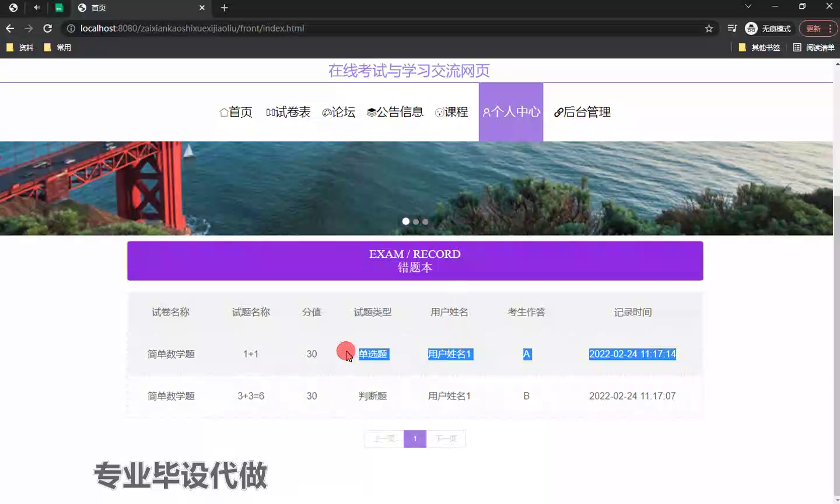Select second carousel indicator dot

pyautogui.click(x=416, y=222)
